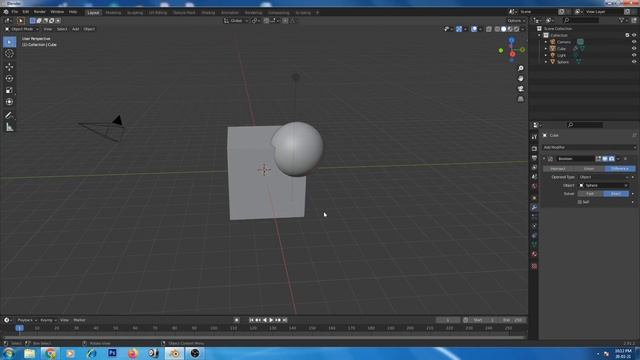Screen dimensions: 640x360
Task: Select the Annotate tool
Action: [x=9, y=116]
